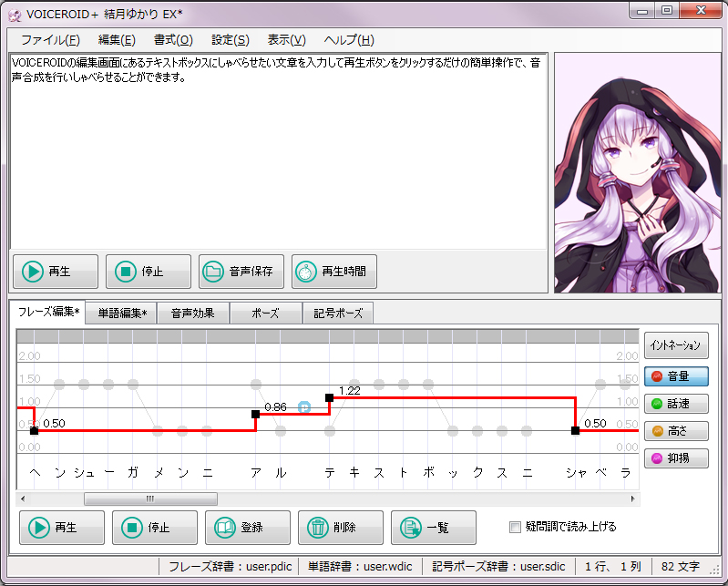
Task: Click the right 0.50 volume point near シャ
Action: pyautogui.click(x=575, y=430)
